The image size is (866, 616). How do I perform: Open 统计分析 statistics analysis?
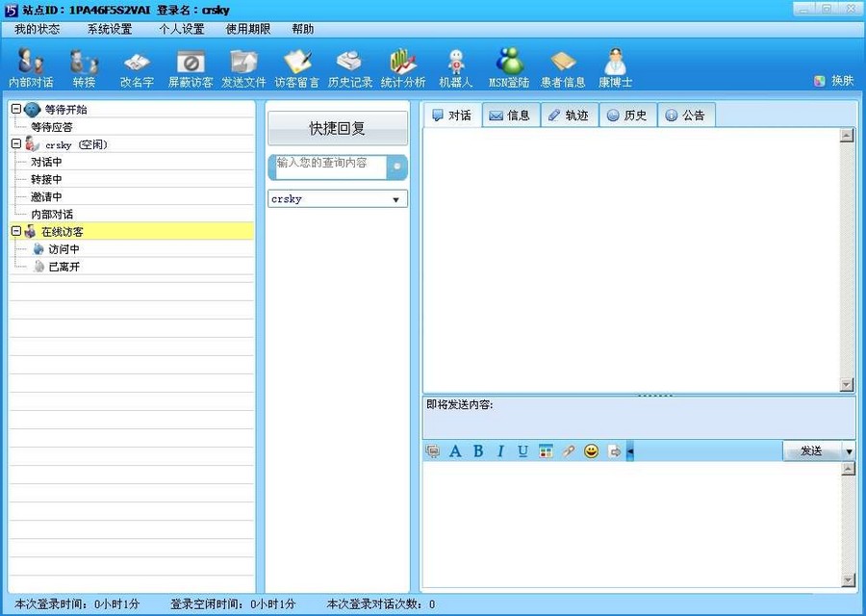tap(402, 68)
